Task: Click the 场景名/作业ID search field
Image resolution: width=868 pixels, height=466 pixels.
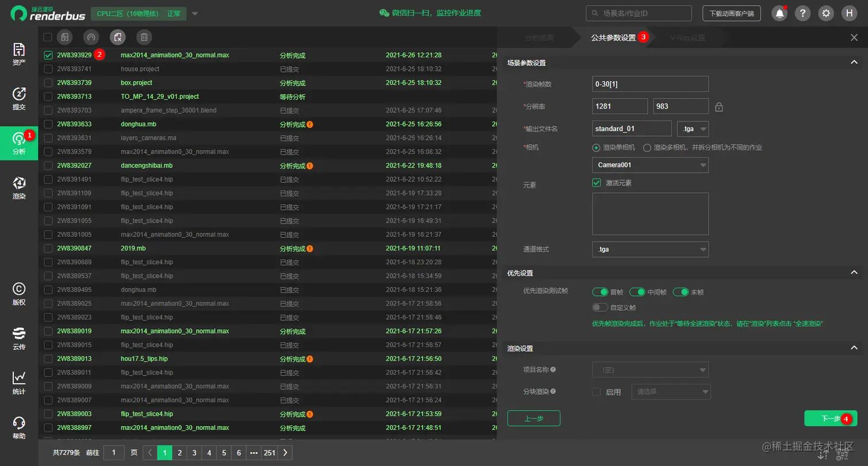Action: tap(638, 13)
